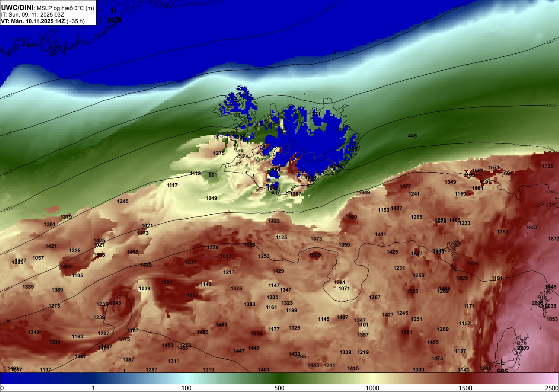
Task: Click the '100' label on the color scale
Action: point(186,388)
